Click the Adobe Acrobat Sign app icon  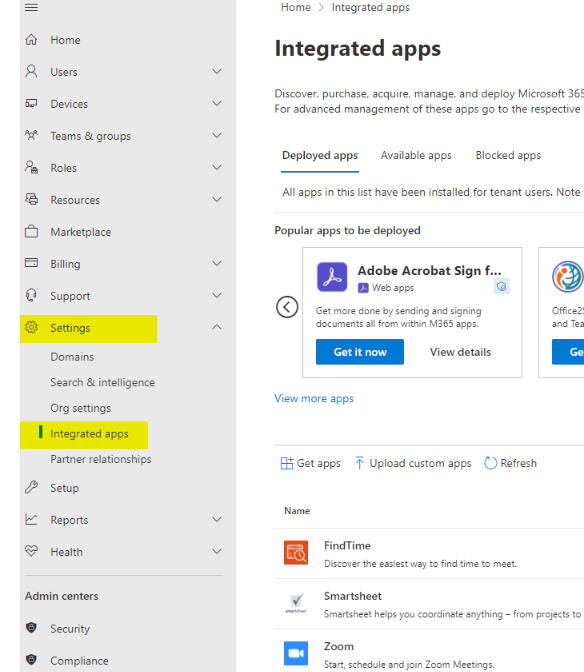(x=332, y=277)
